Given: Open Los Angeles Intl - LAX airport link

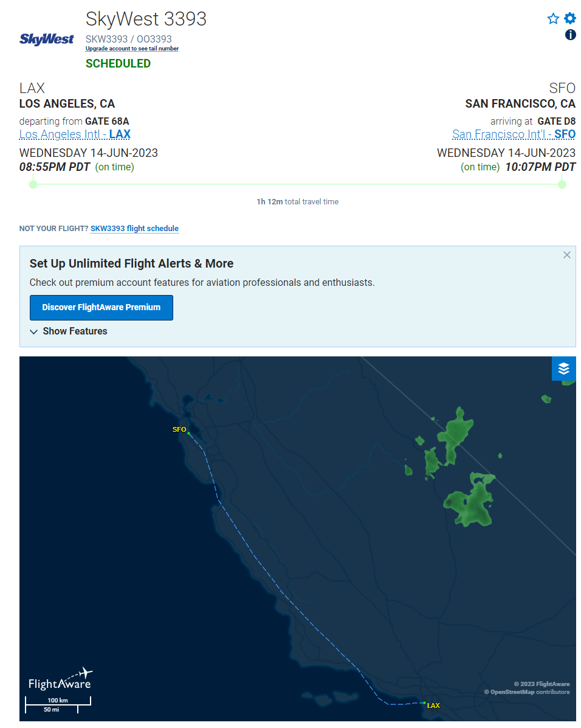Looking at the screenshot, I should (x=75, y=134).
